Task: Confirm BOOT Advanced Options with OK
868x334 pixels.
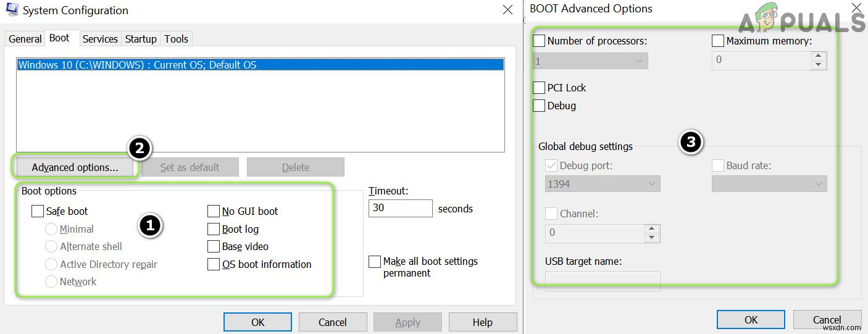Action: pyautogui.click(x=751, y=320)
